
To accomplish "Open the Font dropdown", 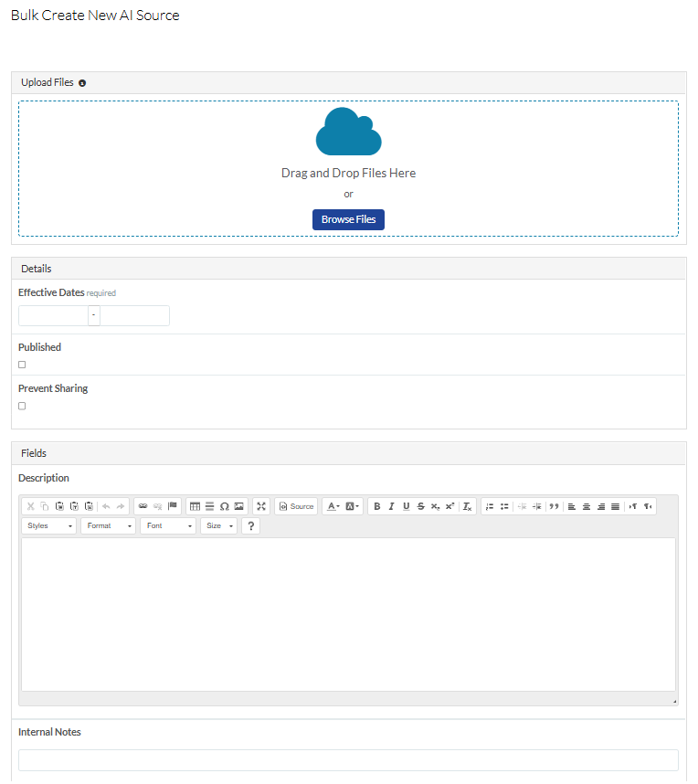I will 168,526.
